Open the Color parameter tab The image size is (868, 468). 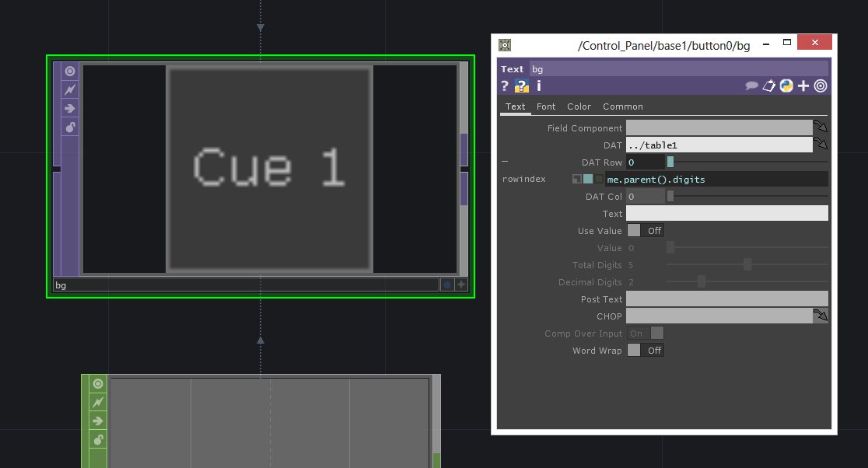click(579, 107)
